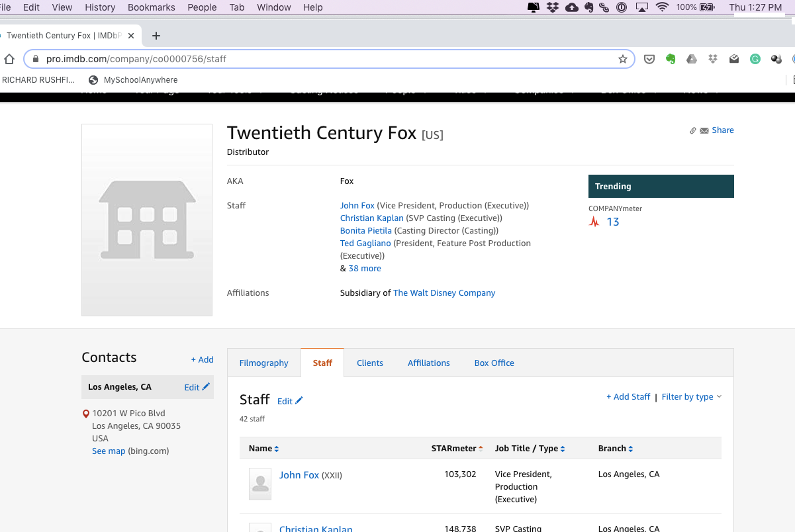Screen dimensions: 795x532
Task: Open the People menu
Action: pyautogui.click(x=202, y=7)
